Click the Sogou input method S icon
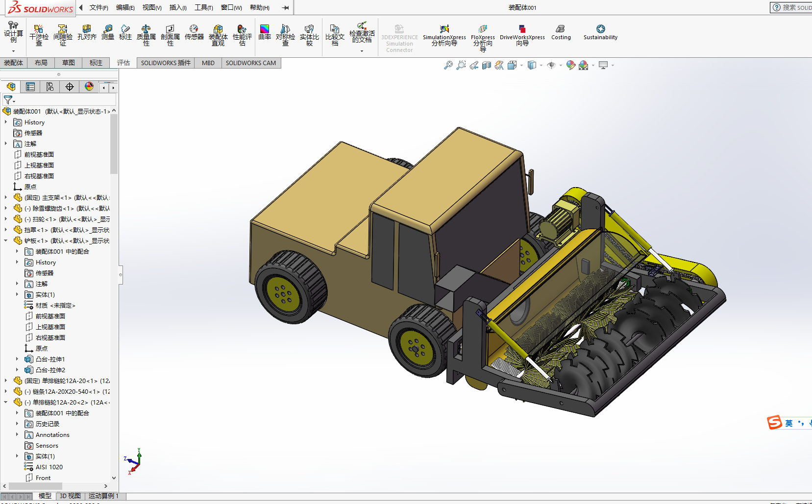This screenshot has height=504, width=812. pos(775,422)
